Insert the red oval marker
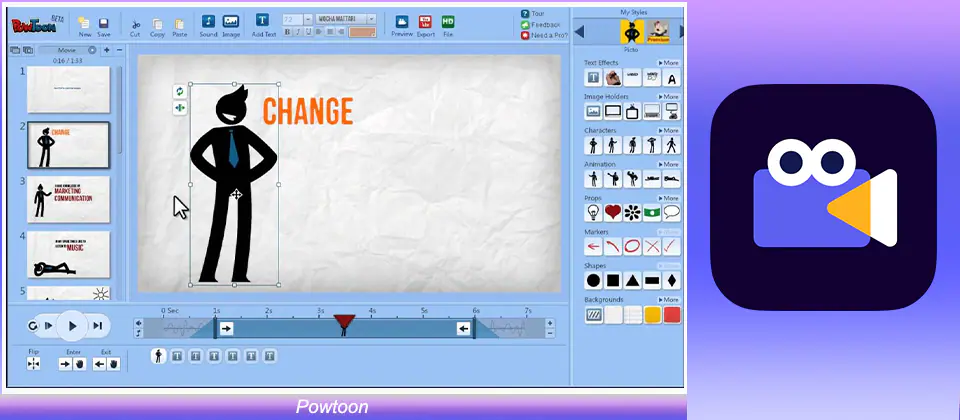 click(x=632, y=247)
